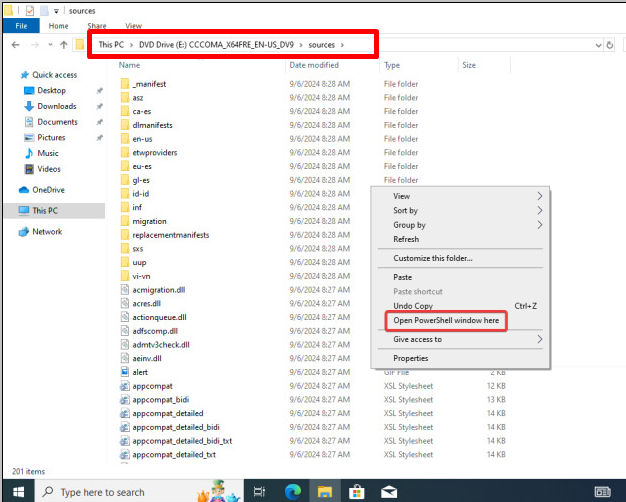Click sources breadcrumb in address bar
Screen dimensions: 626x502
(x=321, y=45)
